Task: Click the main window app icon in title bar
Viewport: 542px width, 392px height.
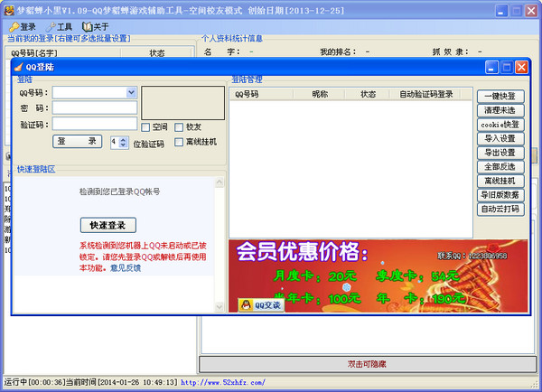Action: coord(9,10)
